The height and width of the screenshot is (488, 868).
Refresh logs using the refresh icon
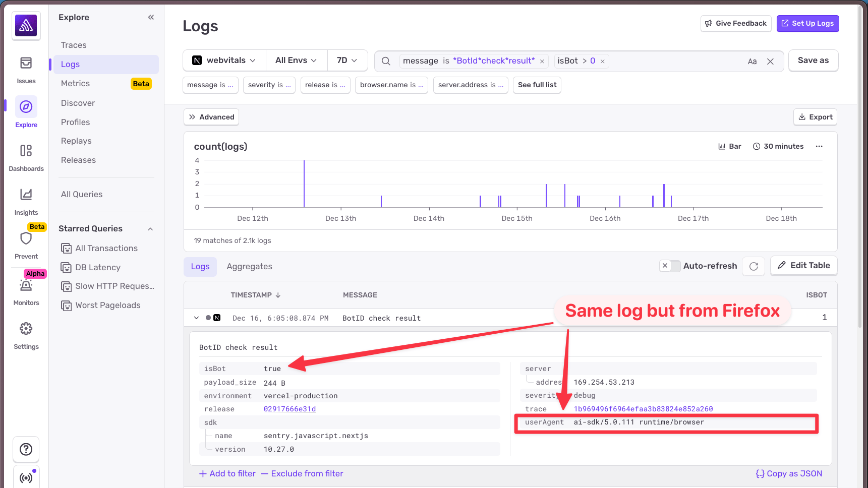tap(753, 266)
